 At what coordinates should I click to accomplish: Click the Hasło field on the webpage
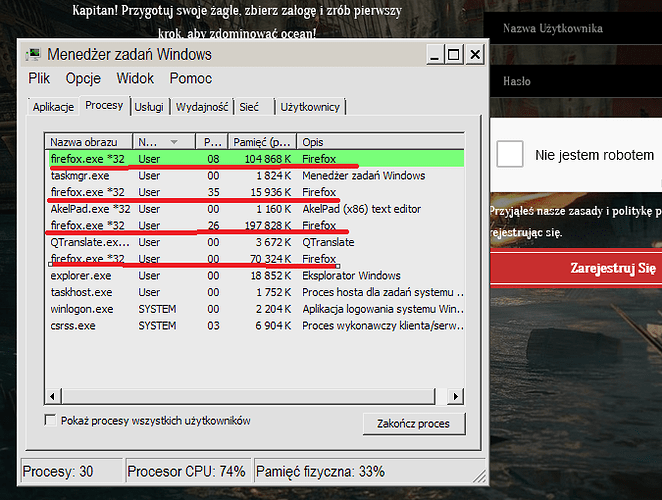pos(576,81)
